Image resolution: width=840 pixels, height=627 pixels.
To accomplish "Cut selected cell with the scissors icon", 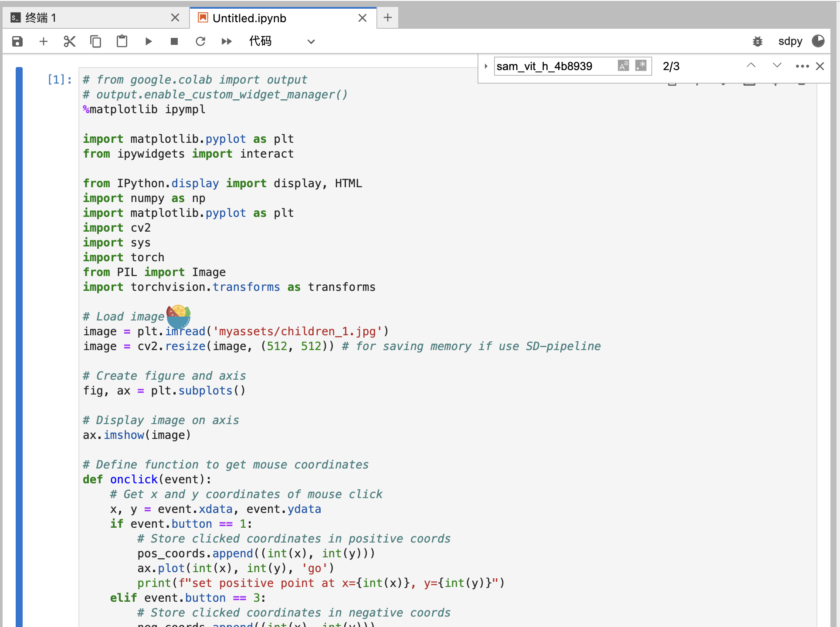I will point(70,41).
